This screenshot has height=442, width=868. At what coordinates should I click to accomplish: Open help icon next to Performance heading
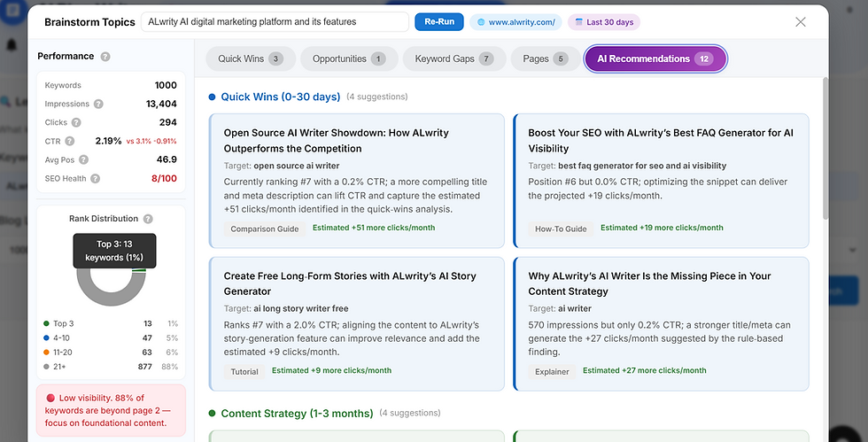105,57
